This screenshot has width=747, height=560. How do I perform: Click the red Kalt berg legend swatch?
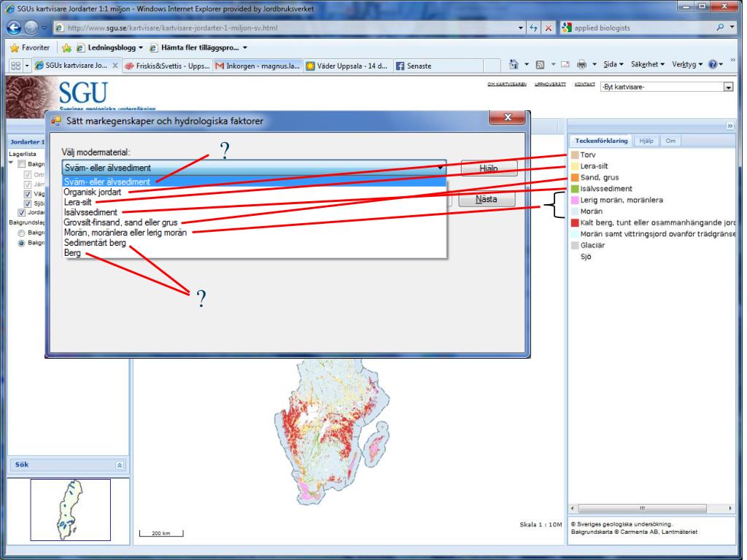tap(575, 222)
